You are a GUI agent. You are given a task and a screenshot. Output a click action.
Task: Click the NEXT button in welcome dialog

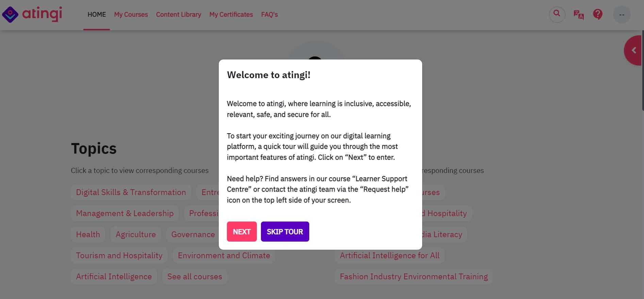242,231
